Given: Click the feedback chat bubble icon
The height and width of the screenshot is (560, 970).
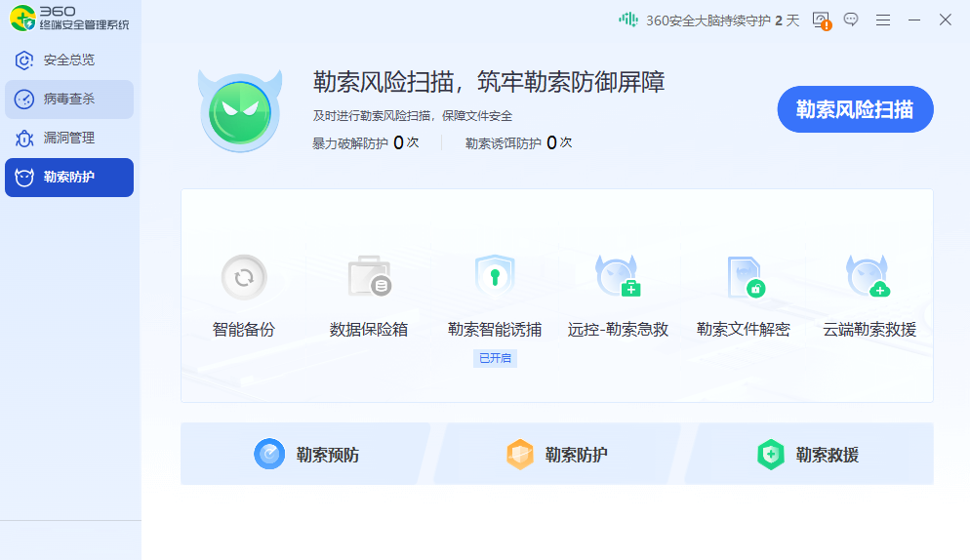Looking at the screenshot, I should [x=851, y=20].
